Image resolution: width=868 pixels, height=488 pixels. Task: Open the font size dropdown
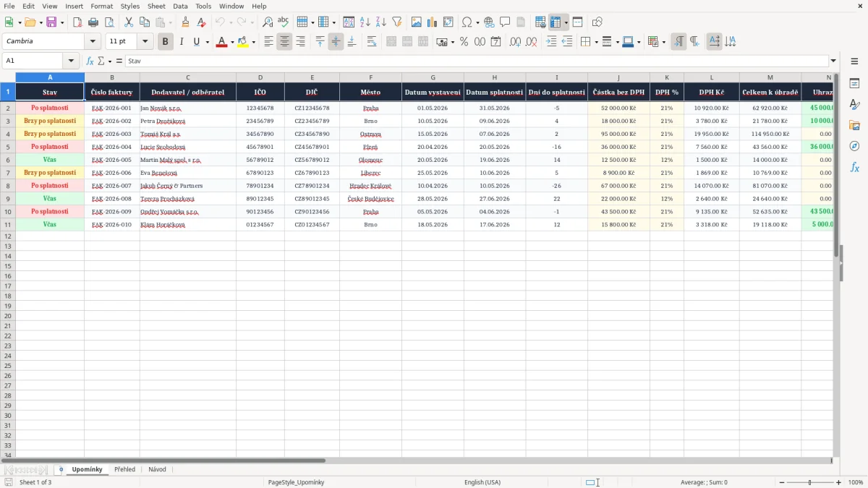(x=145, y=42)
